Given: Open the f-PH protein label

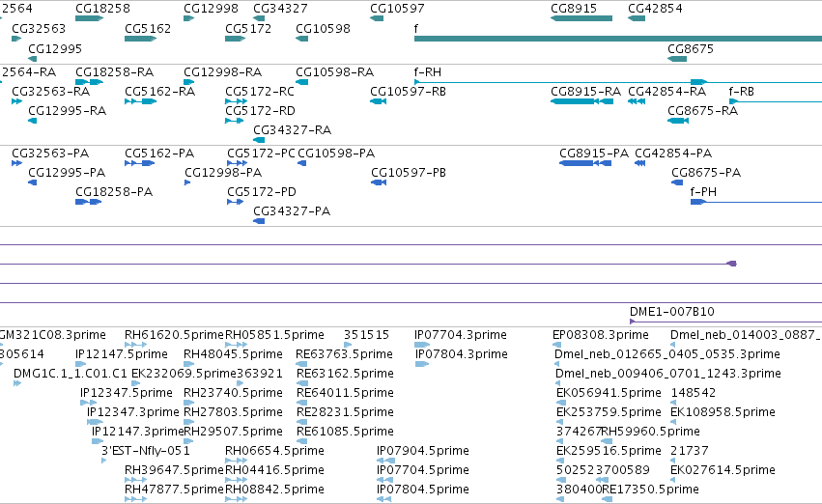Looking at the screenshot, I should point(703,192).
